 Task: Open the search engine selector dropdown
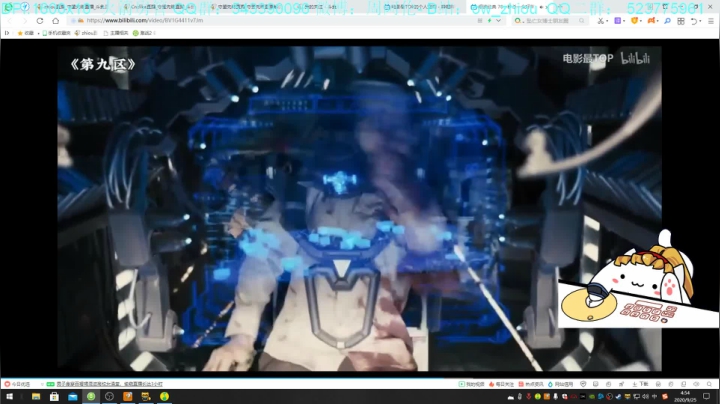[518, 21]
